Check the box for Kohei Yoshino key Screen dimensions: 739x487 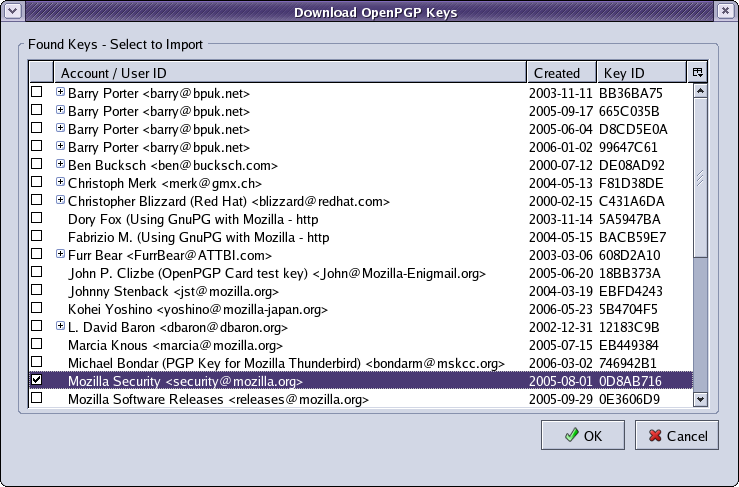[36, 308]
